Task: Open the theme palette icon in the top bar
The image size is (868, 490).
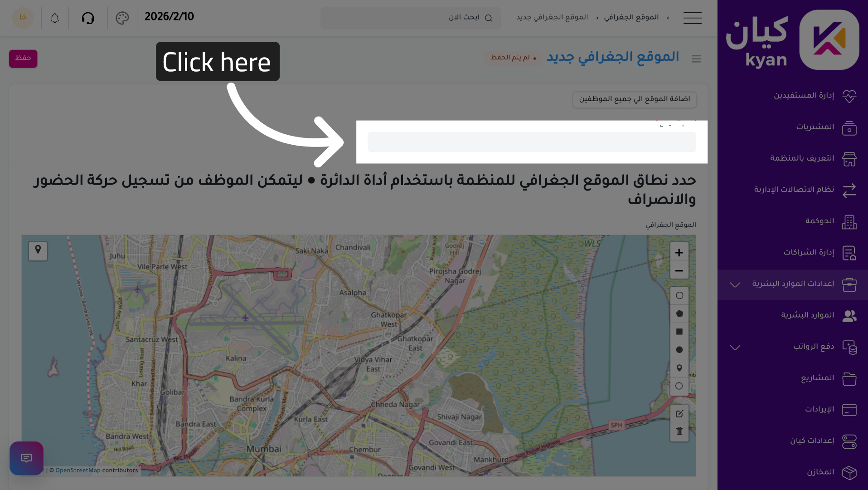Action: 121,18
